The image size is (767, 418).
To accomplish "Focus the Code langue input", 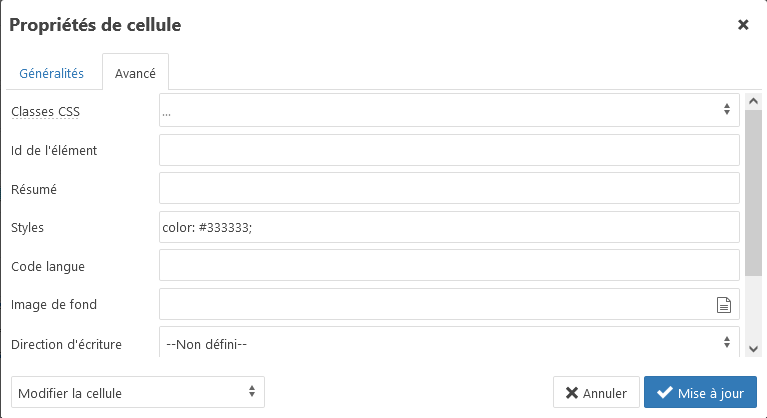I will tap(449, 266).
